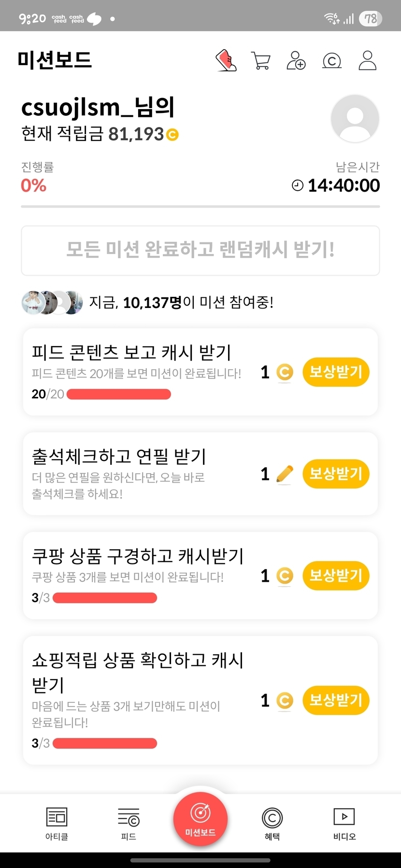
Task: Click the 보상받기 button for 피드 콘텐츠 mission
Action: coord(336,372)
